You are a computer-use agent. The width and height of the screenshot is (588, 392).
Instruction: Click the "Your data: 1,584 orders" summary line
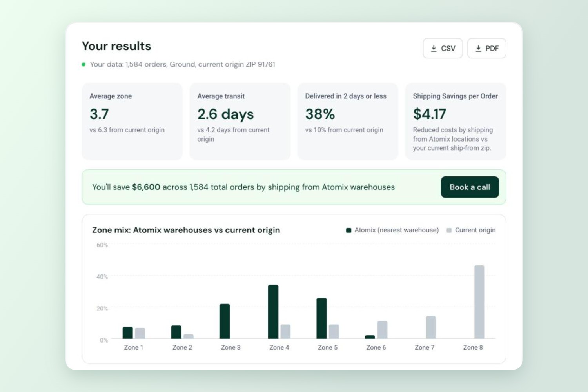pos(182,64)
